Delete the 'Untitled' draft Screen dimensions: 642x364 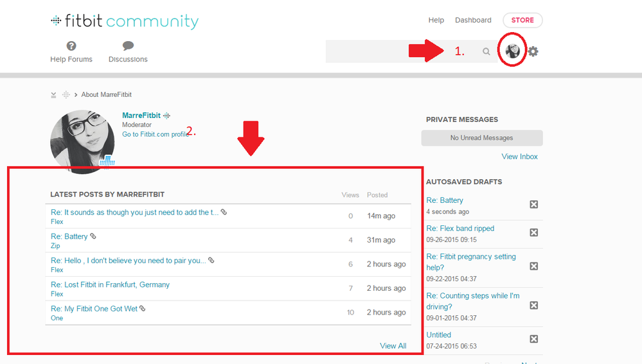point(533,339)
